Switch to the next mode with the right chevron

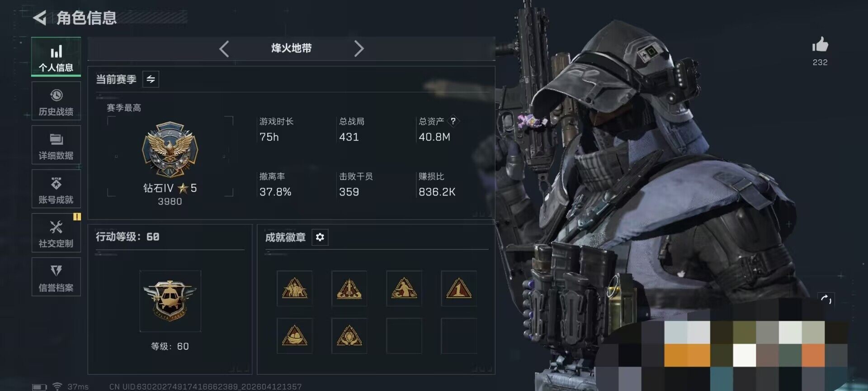(359, 48)
